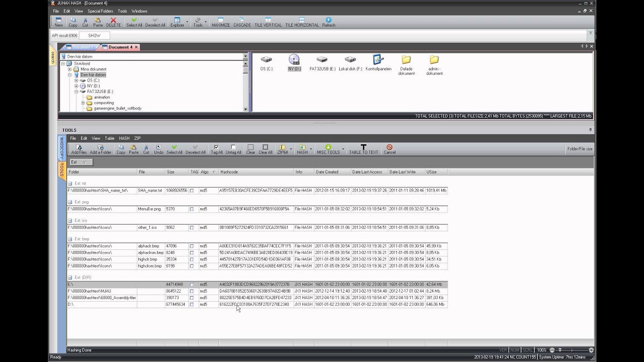Click Cut in the top main toolbar
The image size is (644, 362).
tap(85, 22)
